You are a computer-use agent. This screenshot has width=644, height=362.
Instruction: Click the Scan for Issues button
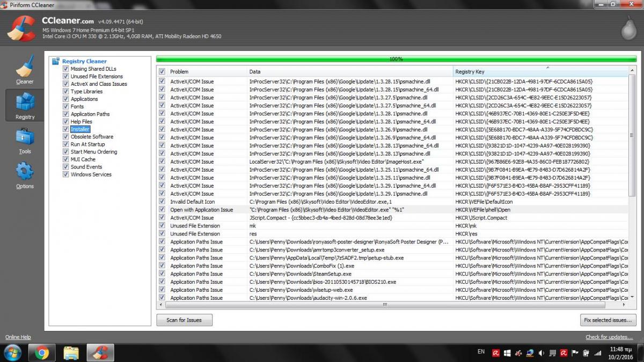pos(184,320)
